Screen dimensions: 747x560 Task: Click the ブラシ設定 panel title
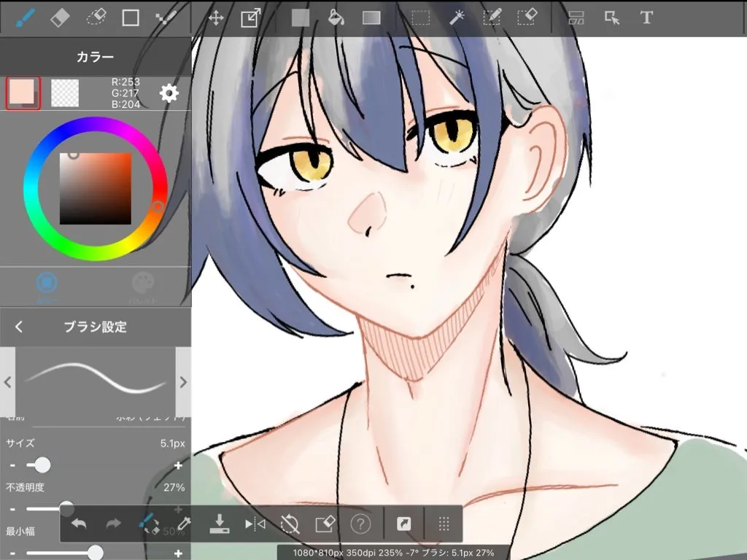[96, 327]
